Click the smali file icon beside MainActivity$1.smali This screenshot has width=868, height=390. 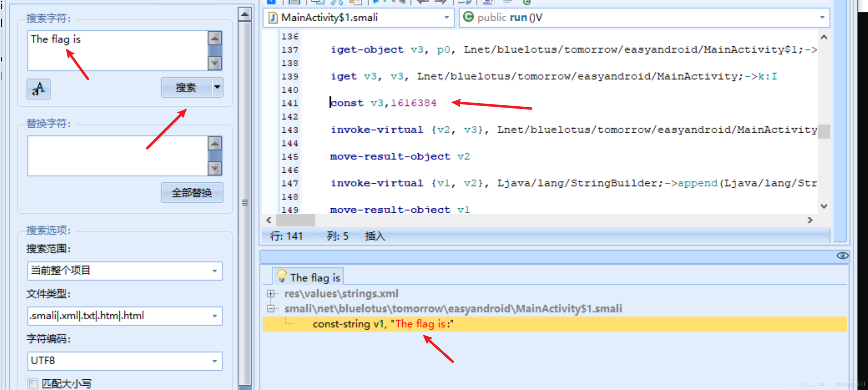[272, 17]
